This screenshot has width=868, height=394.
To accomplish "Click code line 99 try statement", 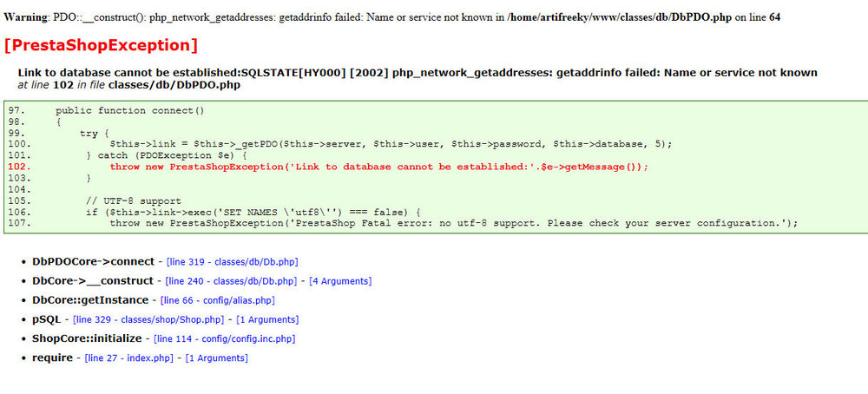I will 95,133.
